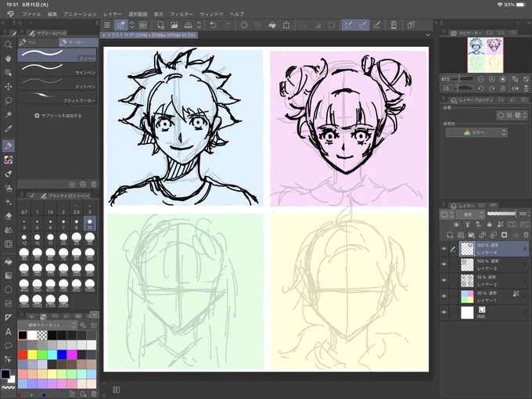Toggle visibility of レイヤー 4

444,249
